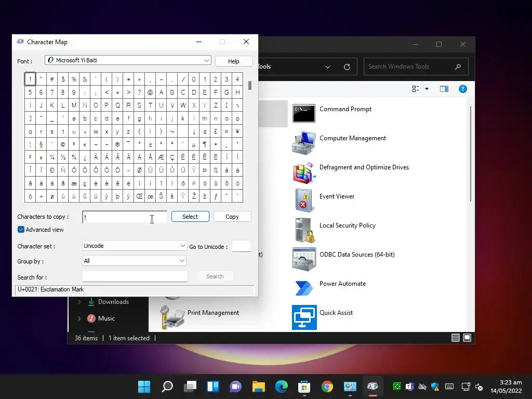
Task: Open the Character set dropdown
Action: pyautogui.click(x=182, y=246)
